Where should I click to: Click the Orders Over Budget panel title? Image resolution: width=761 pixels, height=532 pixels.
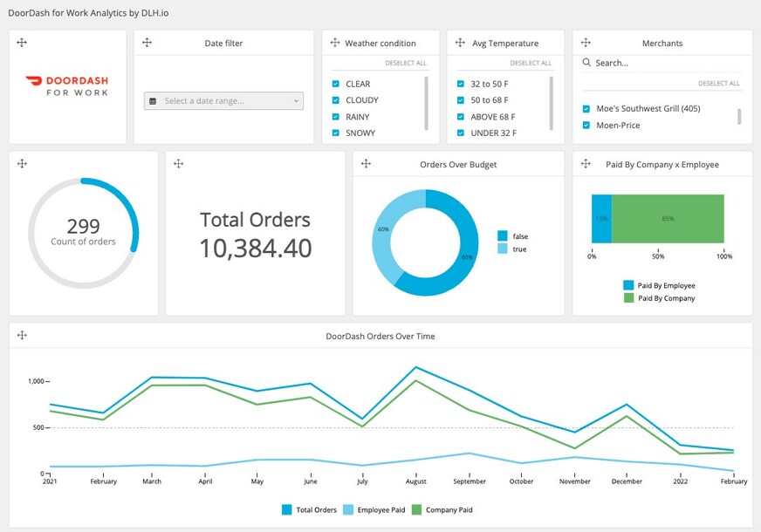pyautogui.click(x=458, y=165)
